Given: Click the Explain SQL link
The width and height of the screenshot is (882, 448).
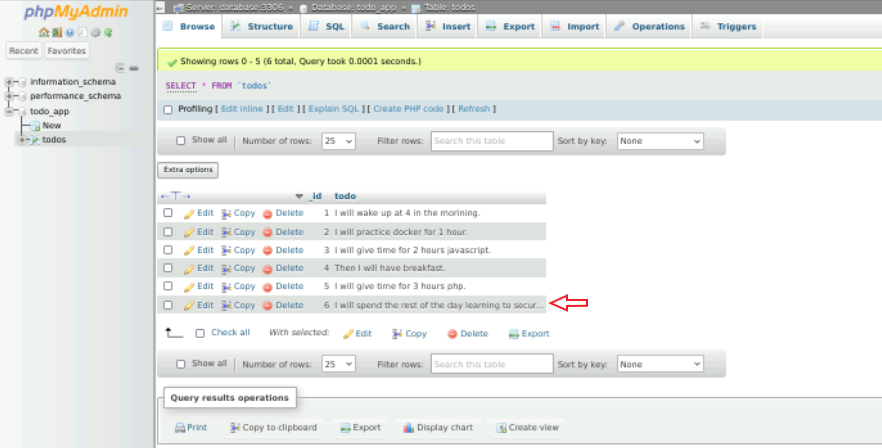Looking at the screenshot, I should (x=335, y=109).
